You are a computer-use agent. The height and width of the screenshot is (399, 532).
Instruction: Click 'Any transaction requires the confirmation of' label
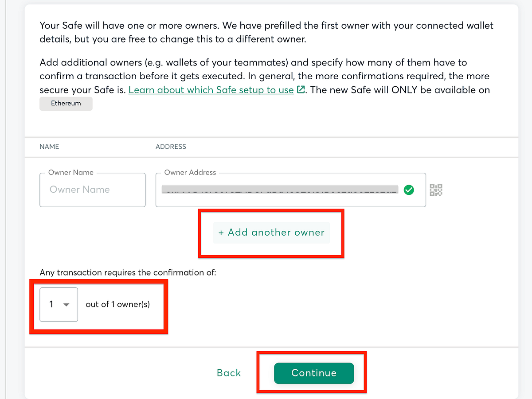(x=128, y=272)
